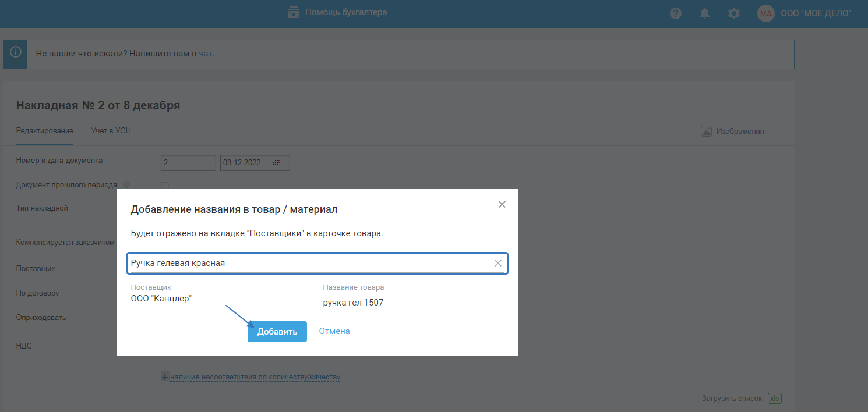868x412 pixels.
Task: Click the Ручка гелевая красная search field
Action: click(317, 263)
